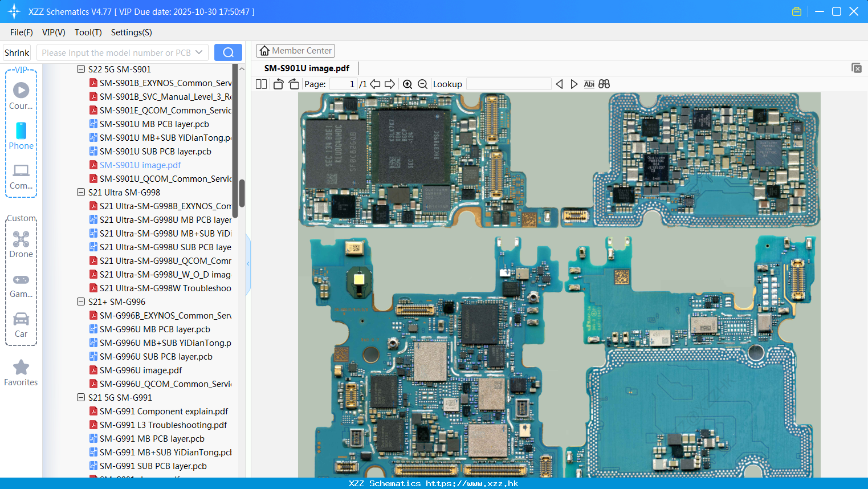Open SM-G996U image.pdf
This screenshot has width=868, height=489.
pyautogui.click(x=140, y=370)
